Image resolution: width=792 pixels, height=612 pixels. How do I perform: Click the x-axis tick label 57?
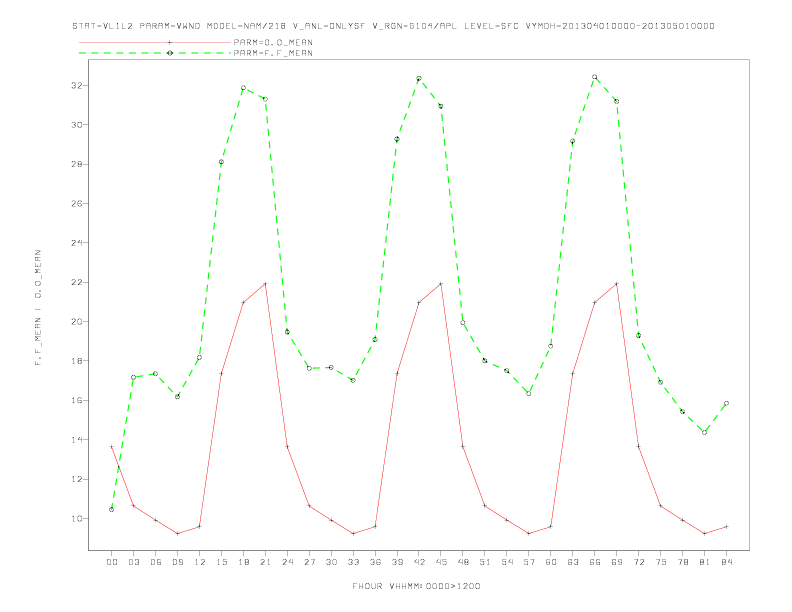(529, 562)
